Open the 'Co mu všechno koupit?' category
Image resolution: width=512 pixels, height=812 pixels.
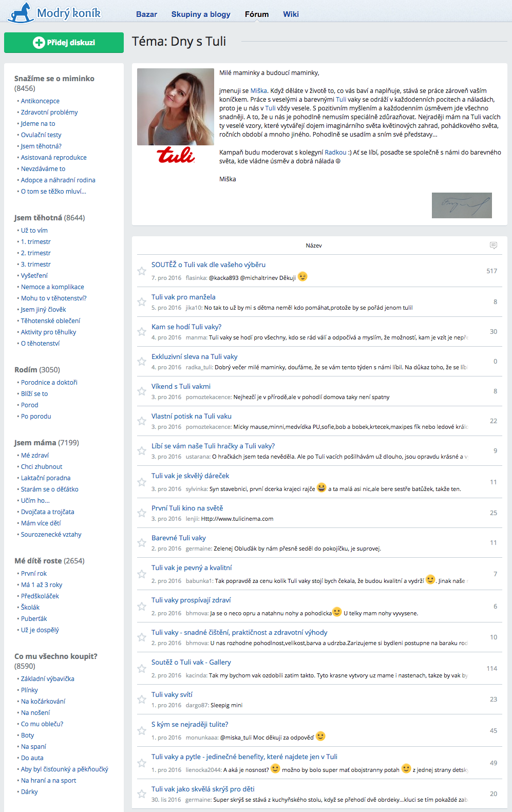56,656
